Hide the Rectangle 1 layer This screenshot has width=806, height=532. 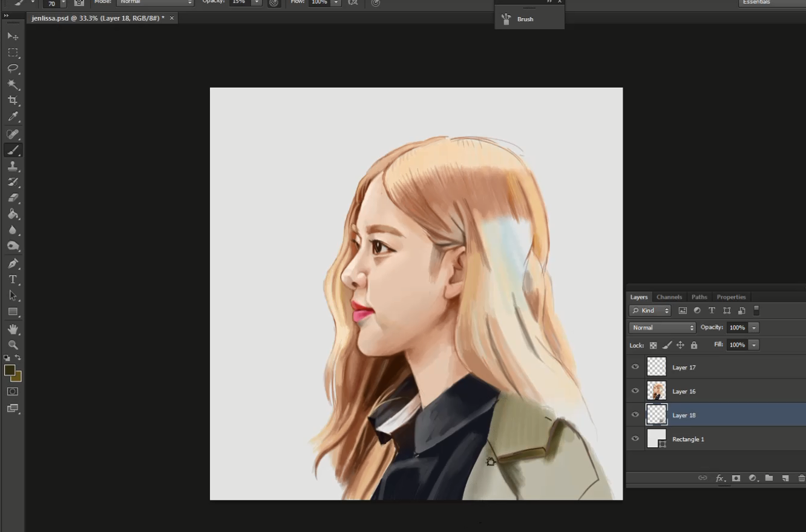(x=635, y=439)
